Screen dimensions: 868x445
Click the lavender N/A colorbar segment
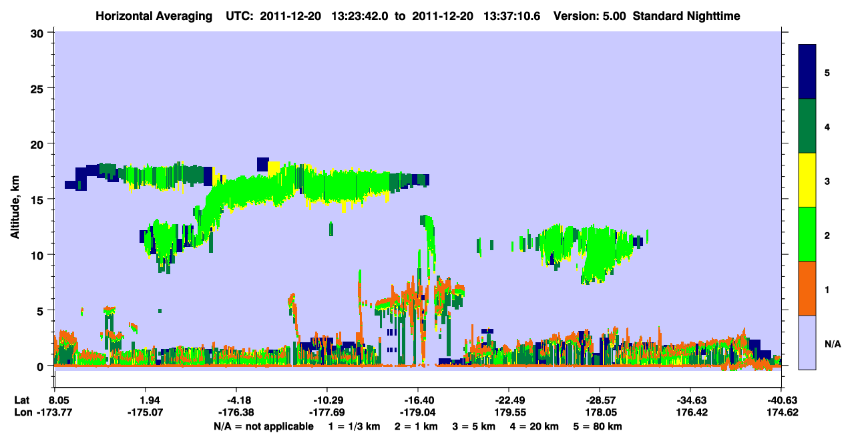click(807, 342)
